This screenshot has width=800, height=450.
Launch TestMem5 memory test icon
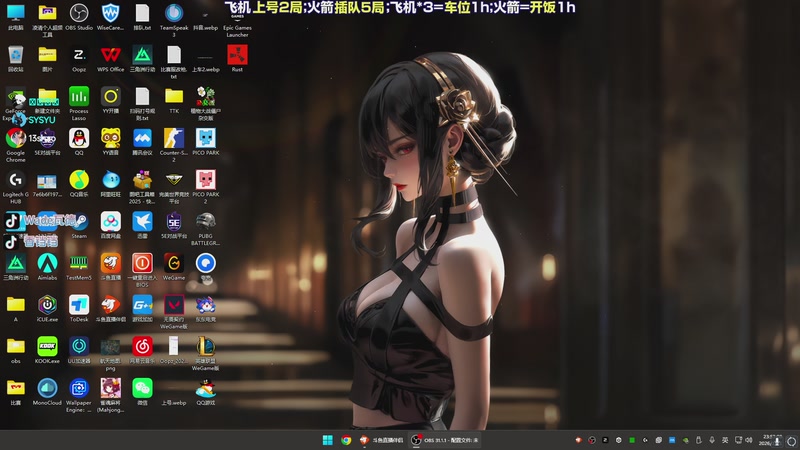tap(79, 264)
